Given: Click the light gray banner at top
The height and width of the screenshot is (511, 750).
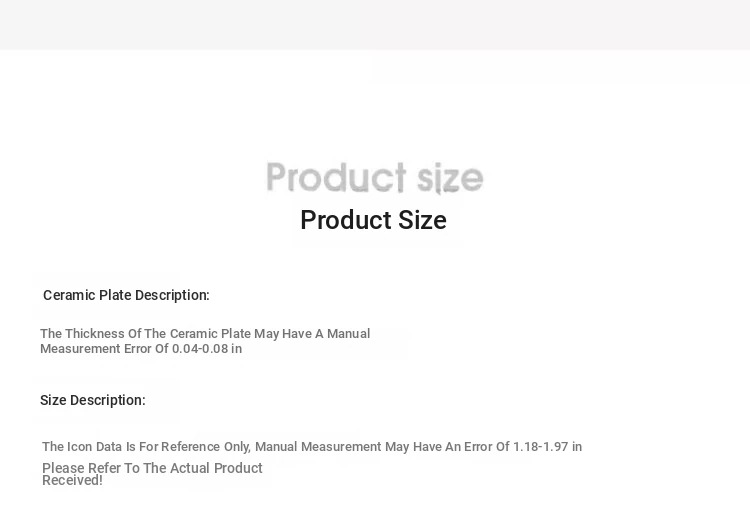Looking at the screenshot, I should (x=375, y=24).
